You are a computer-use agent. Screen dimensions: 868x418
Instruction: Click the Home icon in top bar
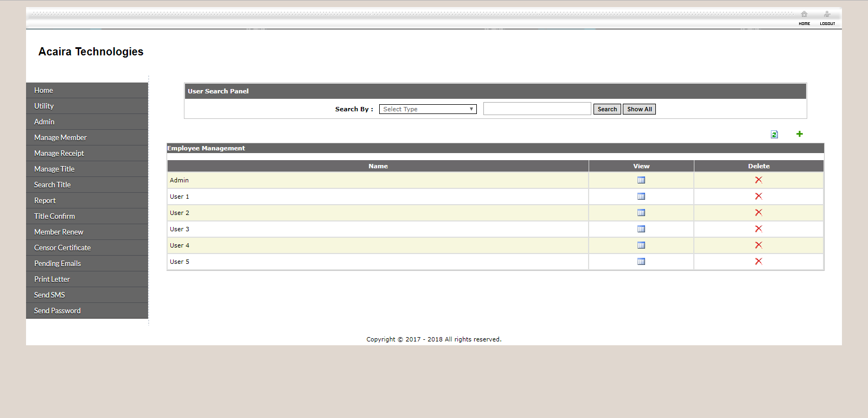(x=804, y=15)
